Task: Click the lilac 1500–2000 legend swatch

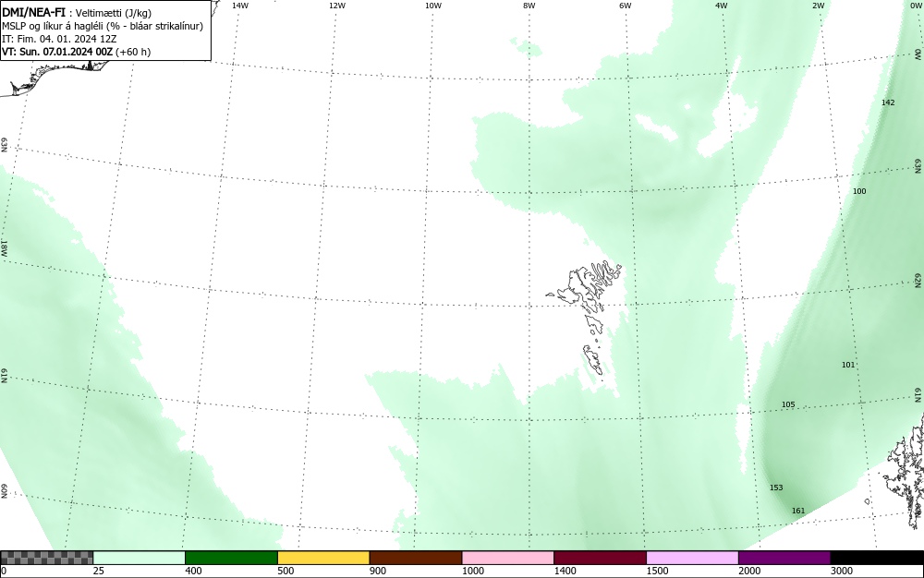Action: click(692, 558)
